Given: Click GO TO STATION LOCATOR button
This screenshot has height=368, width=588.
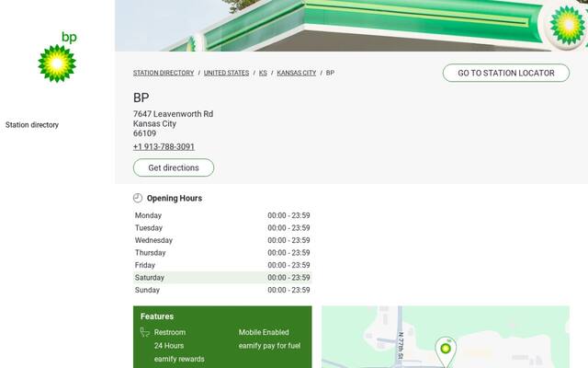Looking at the screenshot, I should (x=506, y=73).
